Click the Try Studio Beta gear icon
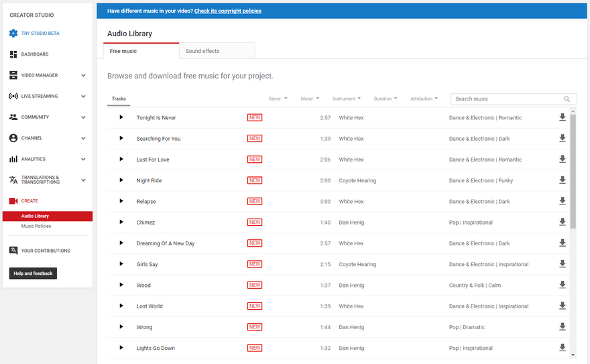This screenshot has height=364, width=590. click(x=13, y=34)
